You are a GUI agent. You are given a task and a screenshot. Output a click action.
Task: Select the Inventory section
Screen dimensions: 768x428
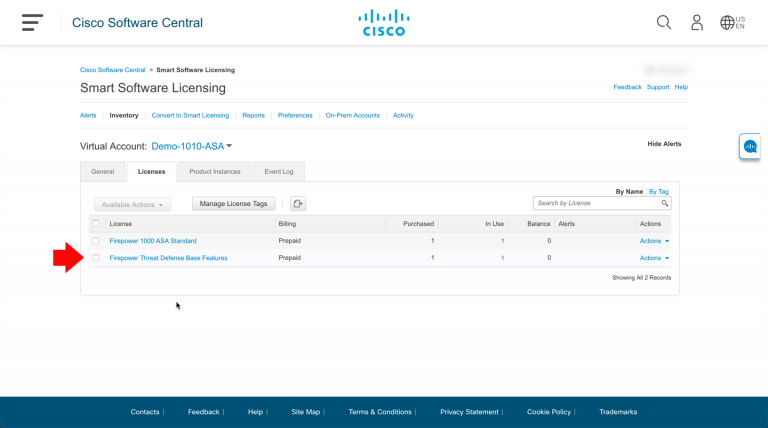tap(124, 116)
